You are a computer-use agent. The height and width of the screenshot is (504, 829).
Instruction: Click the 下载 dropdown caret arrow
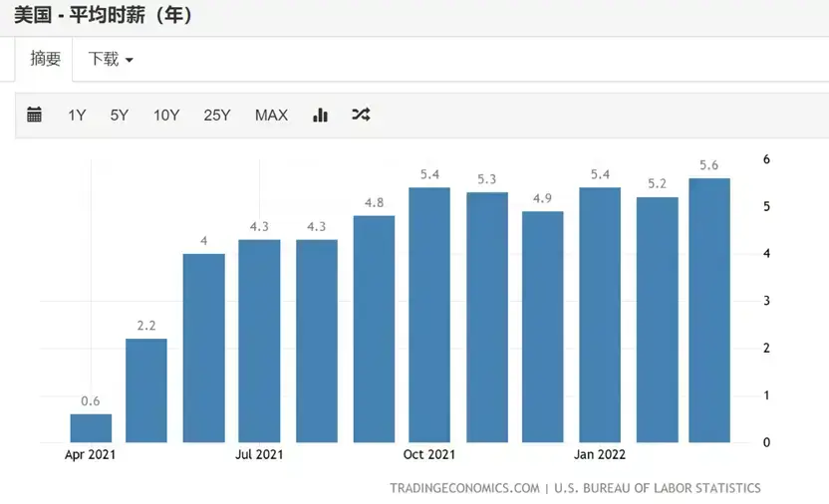point(129,60)
